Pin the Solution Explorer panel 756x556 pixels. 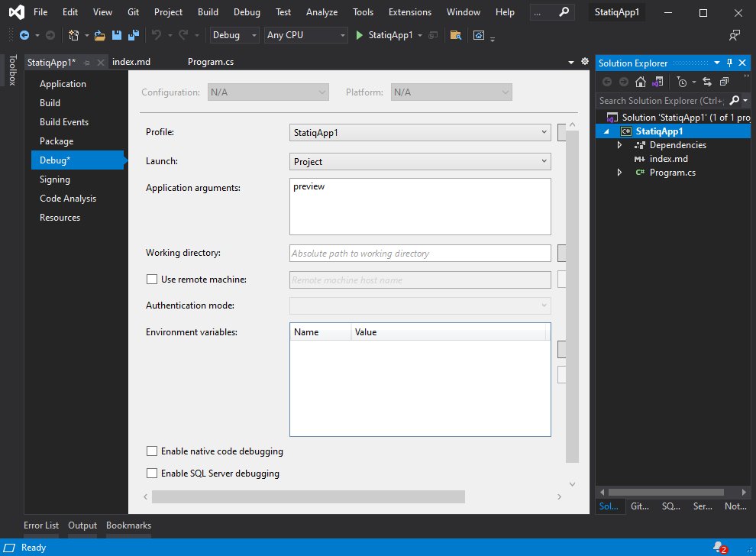click(x=729, y=63)
